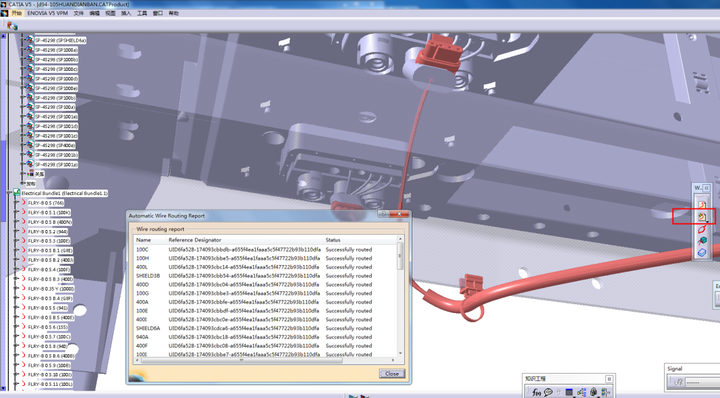Click icon of SP-45298 (SP1000a) tree item

(30, 50)
